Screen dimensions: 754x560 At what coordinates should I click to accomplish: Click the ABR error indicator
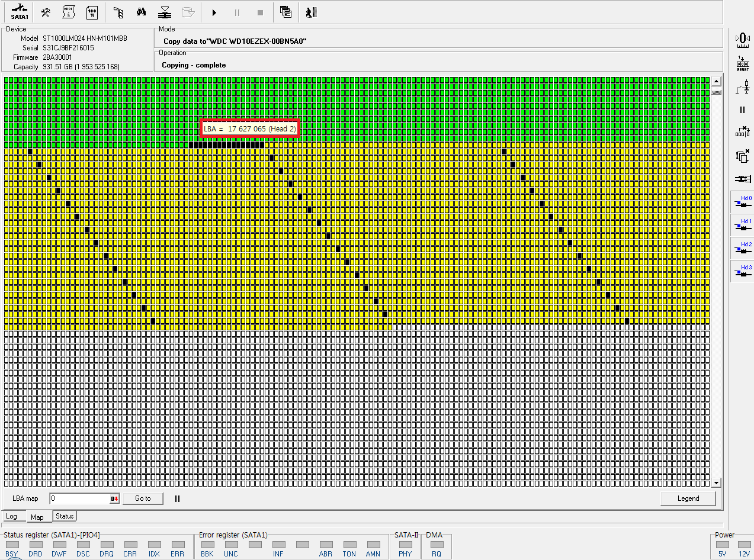(x=326, y=545)
